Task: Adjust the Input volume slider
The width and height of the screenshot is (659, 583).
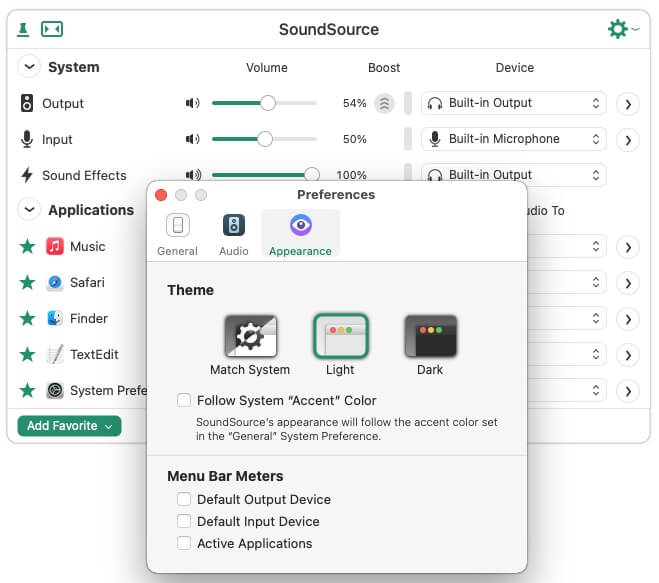Action: (x=264, y=139)
